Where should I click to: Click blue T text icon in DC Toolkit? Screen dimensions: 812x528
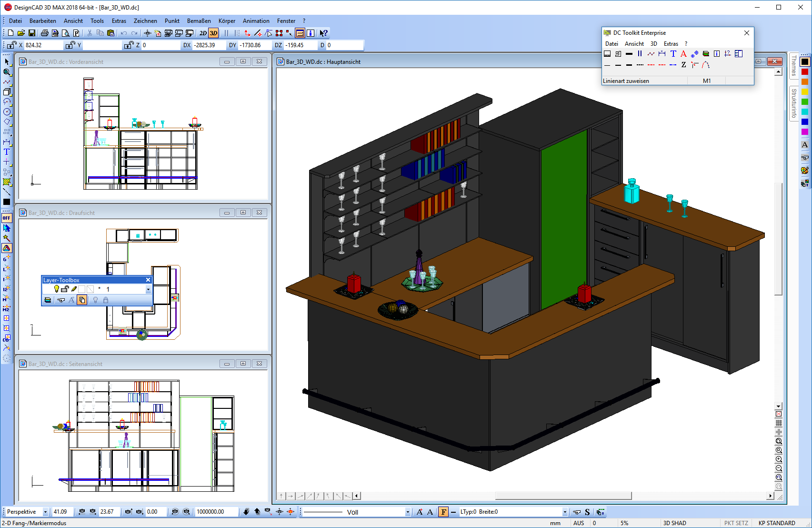673,54
